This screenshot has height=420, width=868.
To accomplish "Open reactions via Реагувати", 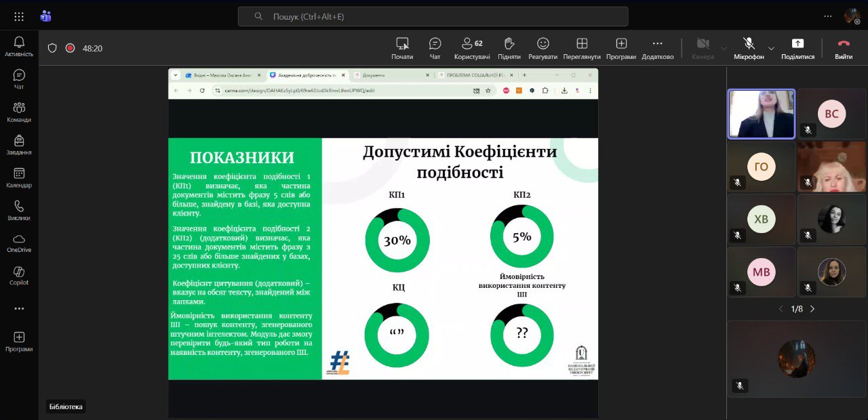I will click(542, 48).
